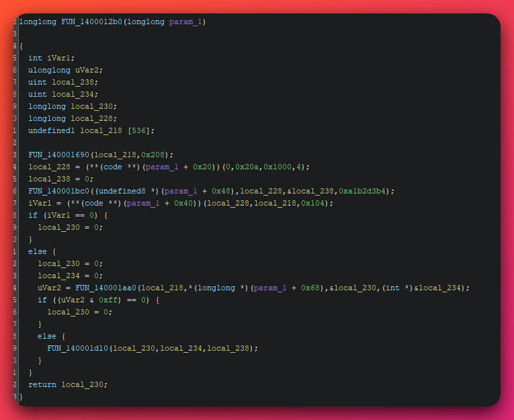Select the 0x20 offset in local_228 assignment
The height and width of the screenshot is (420, 514).
click(x=202, y=167)
